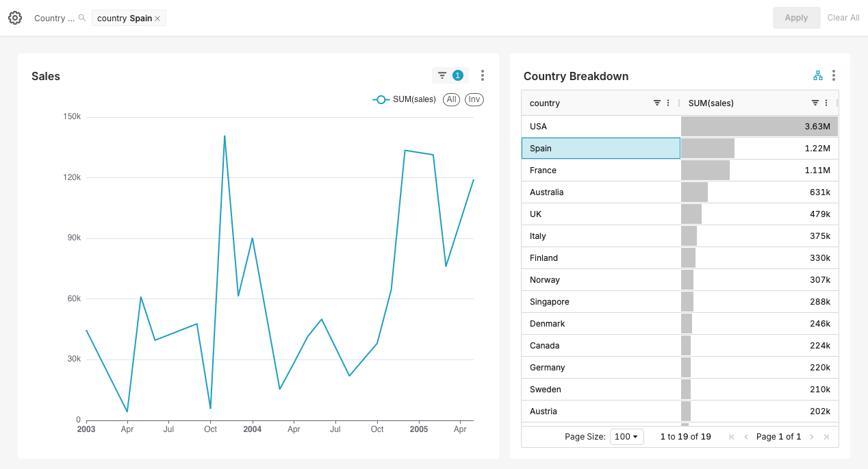The height and width of the screenshot is (469, 868).
Task: Click the search icon beside Country filter
Action: coord(82,18)
